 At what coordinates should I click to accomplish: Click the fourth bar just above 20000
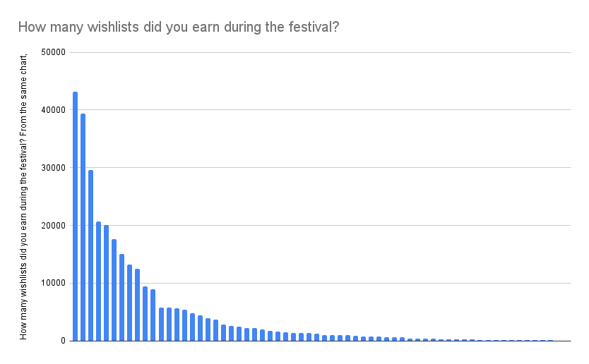98,281
